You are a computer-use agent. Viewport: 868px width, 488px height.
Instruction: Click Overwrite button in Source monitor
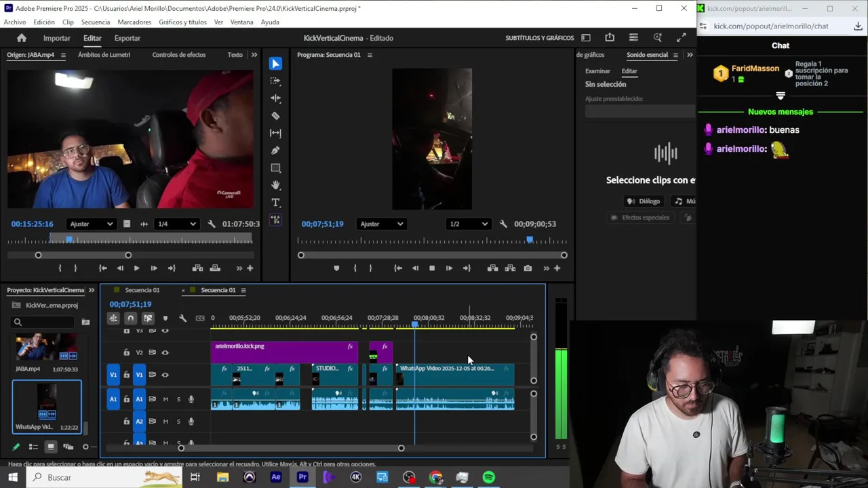[215, 268]
